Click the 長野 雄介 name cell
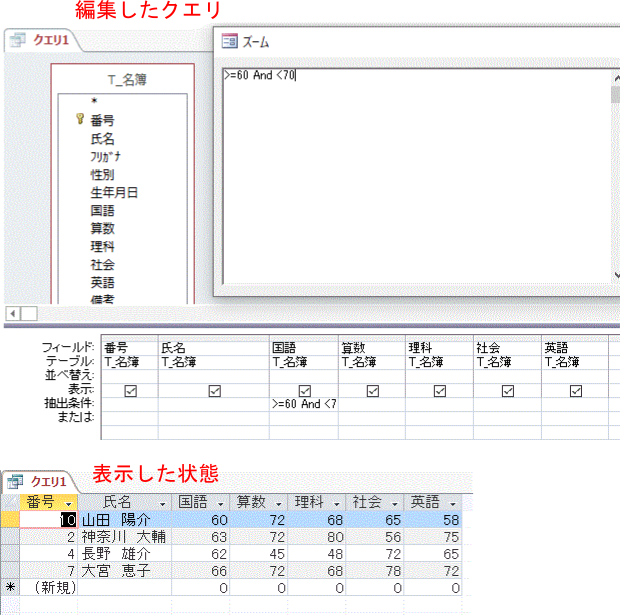Screen dimensions: 620x615 [x=125, y=554]
